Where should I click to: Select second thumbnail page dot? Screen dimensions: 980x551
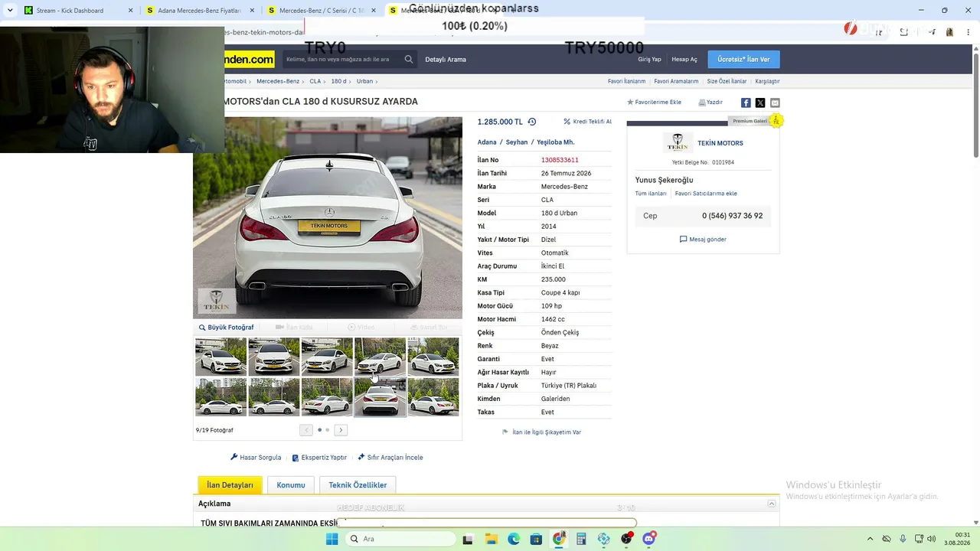click(328, 430)
